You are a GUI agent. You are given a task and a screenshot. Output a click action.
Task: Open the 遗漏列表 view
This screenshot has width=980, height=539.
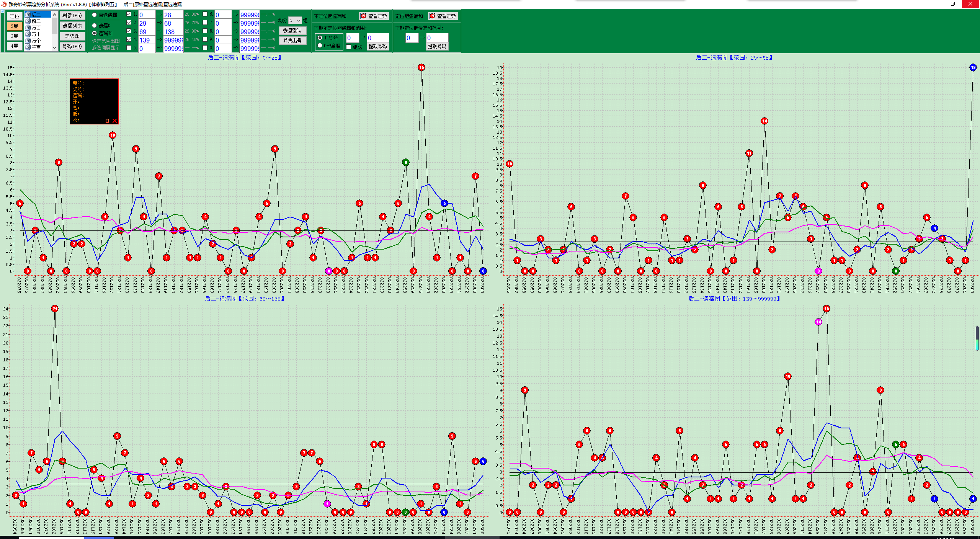point(72,26)
